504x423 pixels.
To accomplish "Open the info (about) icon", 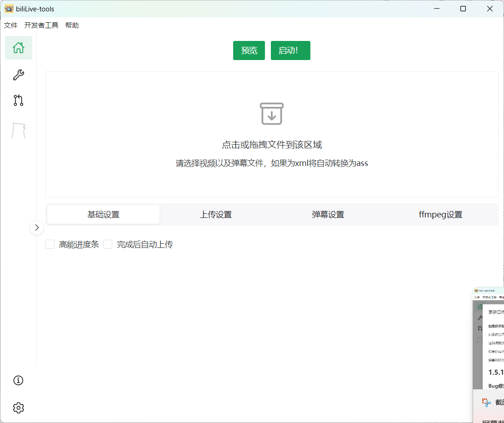I will (x=18, y=381).
